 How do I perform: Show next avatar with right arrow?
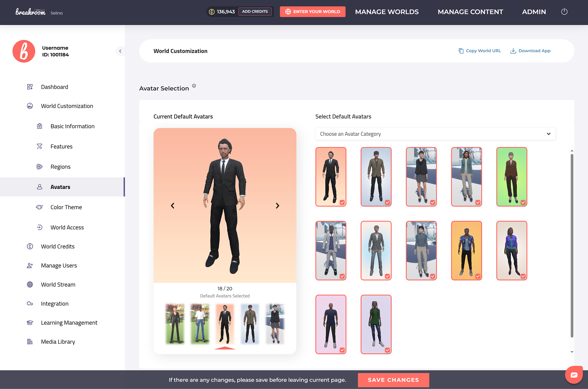(277, 206)
